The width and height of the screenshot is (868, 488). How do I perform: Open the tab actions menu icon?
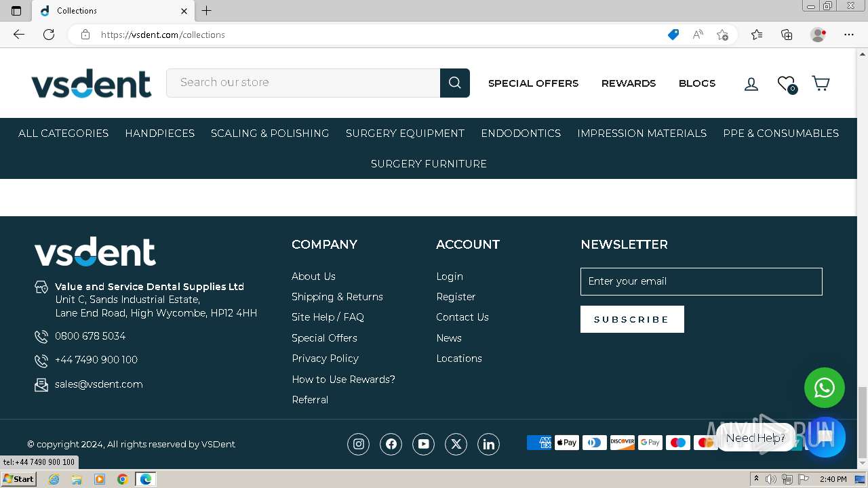[x=16, y=11]
